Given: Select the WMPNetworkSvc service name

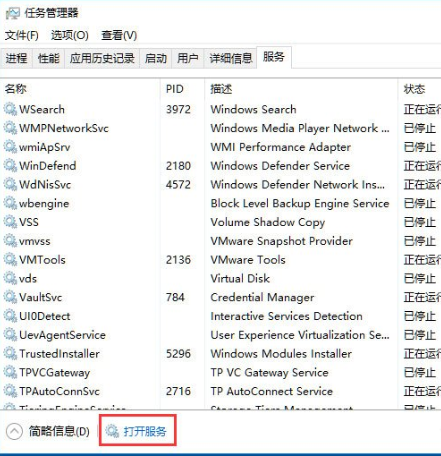Looking at the screenshot, I should 64,128.
